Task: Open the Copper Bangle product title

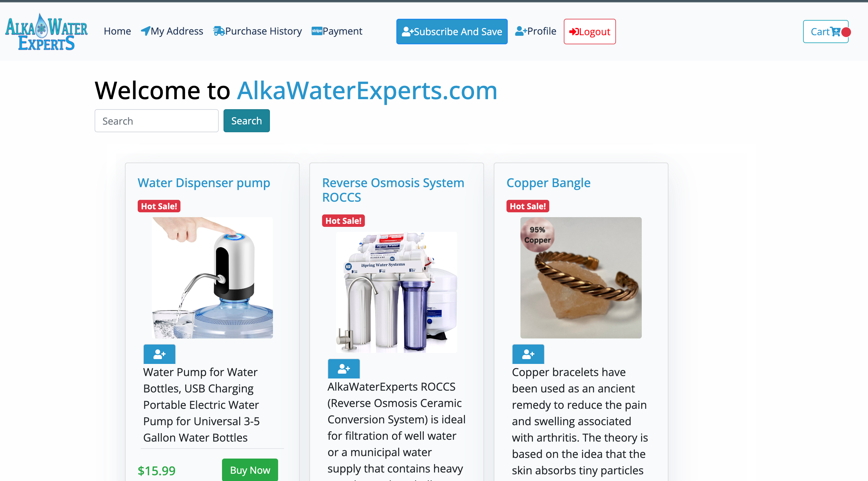Action: [x=548, y=183]
